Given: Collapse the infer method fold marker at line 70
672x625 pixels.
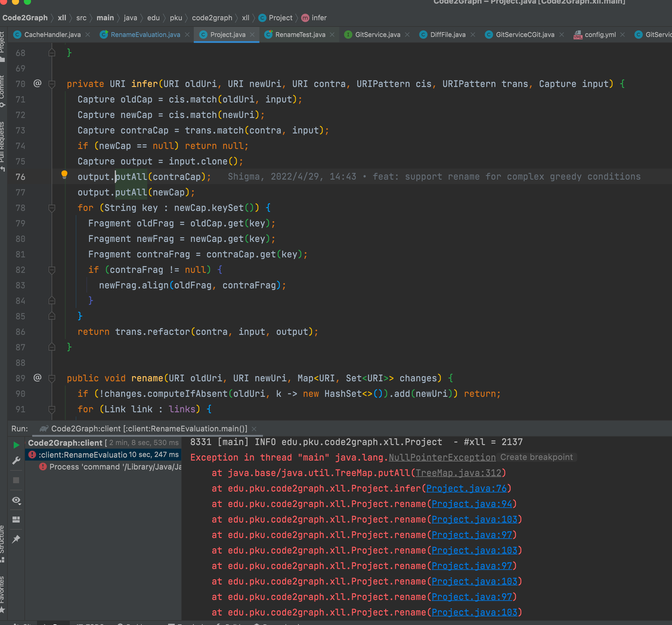Looking at the screenshot, I should click(x=52, y=84).
